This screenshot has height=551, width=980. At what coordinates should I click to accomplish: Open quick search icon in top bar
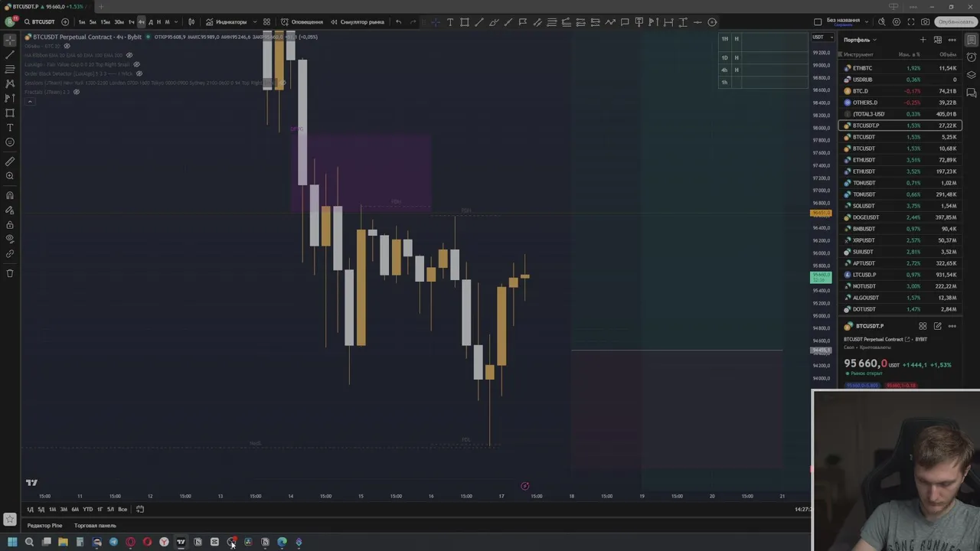882,21
